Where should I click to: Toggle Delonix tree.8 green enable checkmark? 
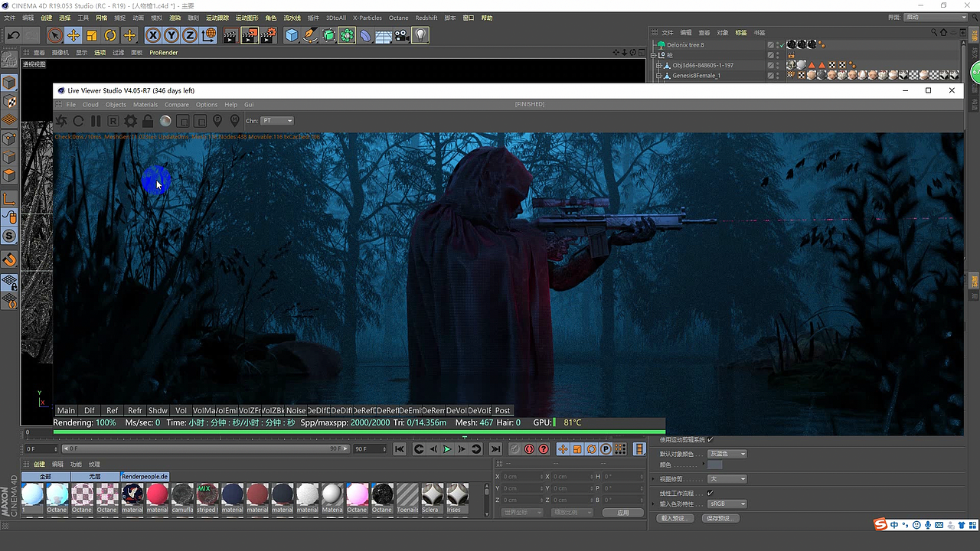782,45
